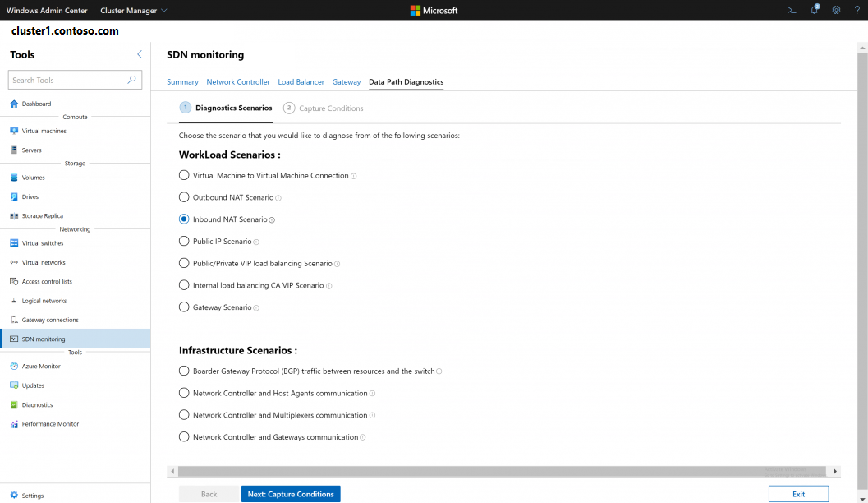Click the horizontal scrollbar right arrow
This screenshot has height=503, width=868.
(x=835, y=472)
